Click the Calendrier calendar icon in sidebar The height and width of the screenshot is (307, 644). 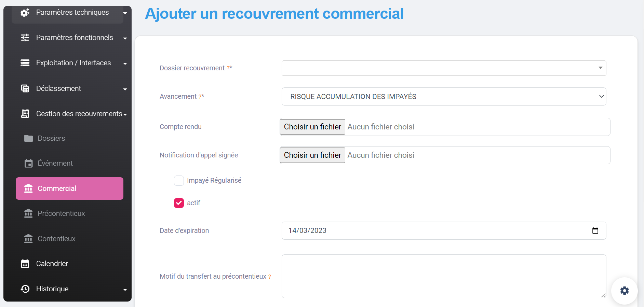(x=25, y=264)
